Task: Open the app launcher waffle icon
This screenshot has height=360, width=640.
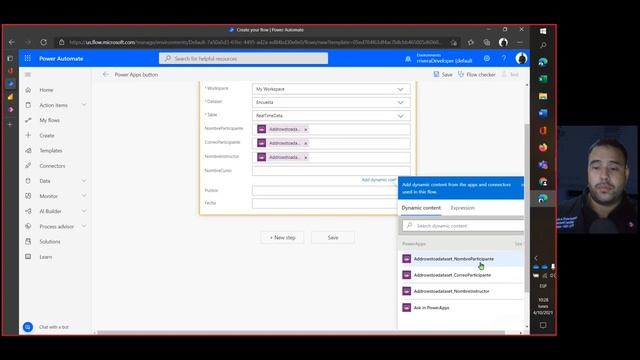Action: click(27, 58)
